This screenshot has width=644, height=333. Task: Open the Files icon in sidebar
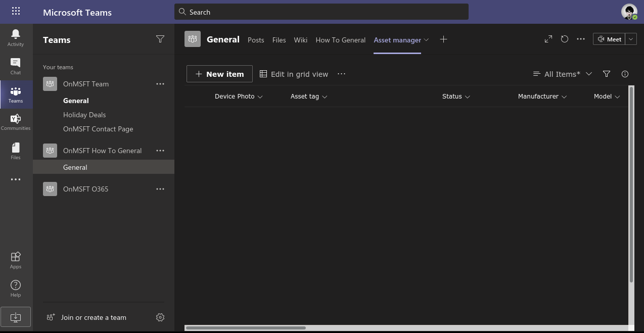click(x=16, y=151)
